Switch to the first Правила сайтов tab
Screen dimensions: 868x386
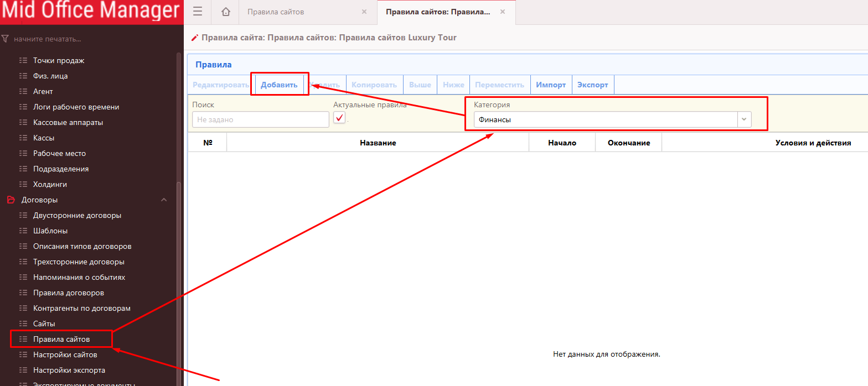pyautogui.click(x=299, y=12)
